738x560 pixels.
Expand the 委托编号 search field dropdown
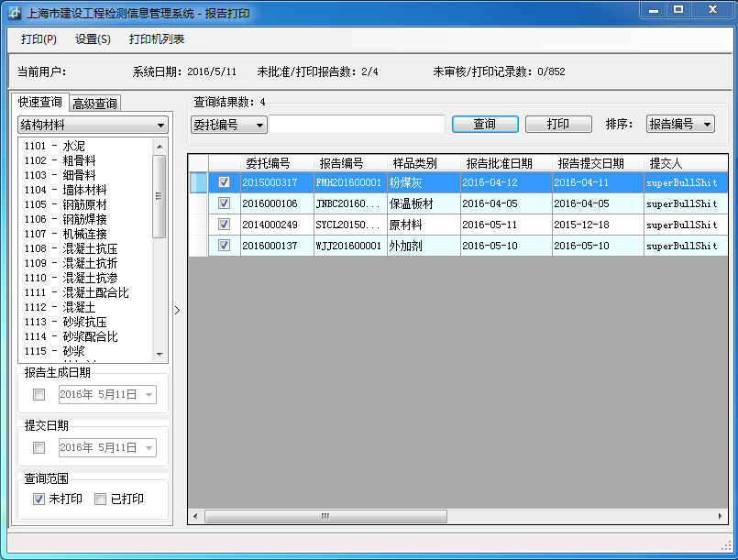click(259, 125)
